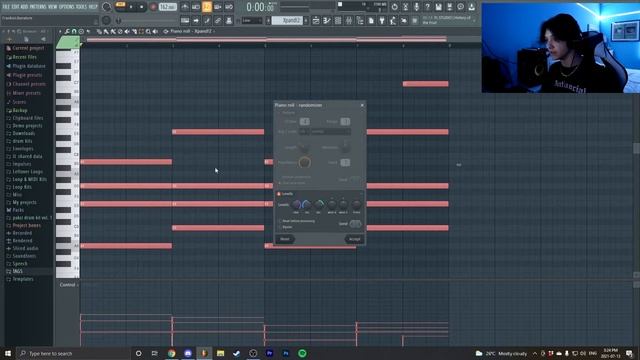Click the record button in the transport
This screenshot has width=640, height=360.
click(x=153, y=7)
